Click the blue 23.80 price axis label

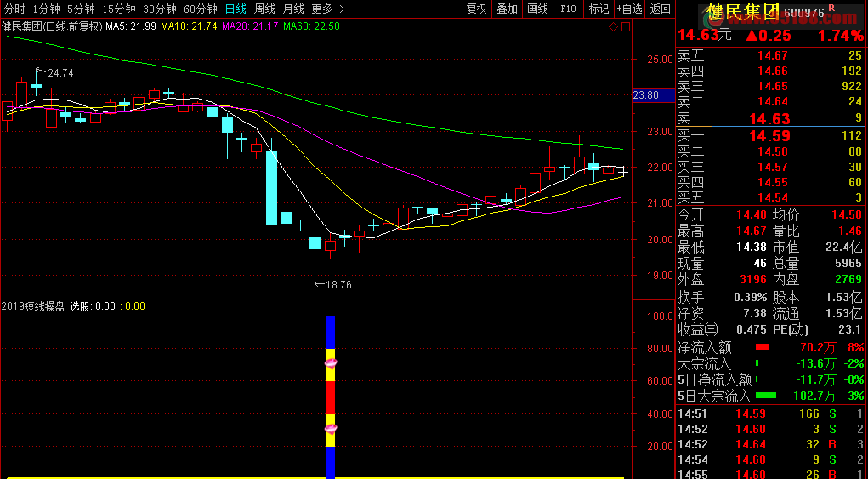pos(646,95)
